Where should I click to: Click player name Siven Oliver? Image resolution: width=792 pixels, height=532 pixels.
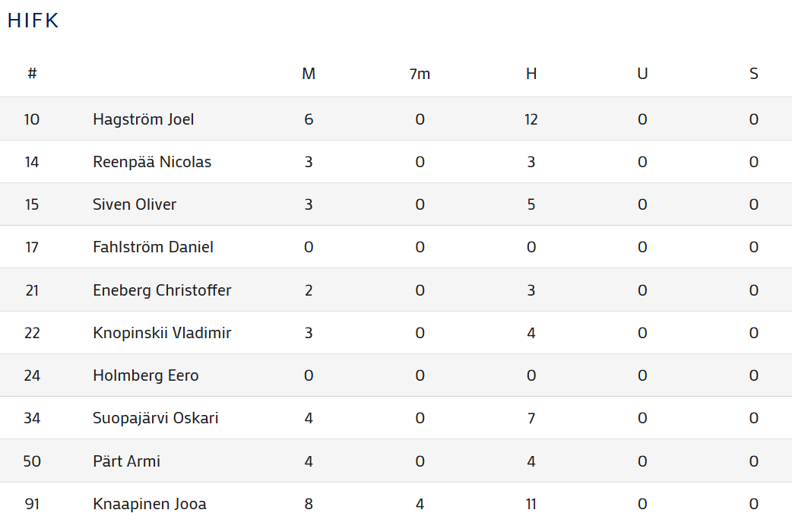(x=135, y=204)
